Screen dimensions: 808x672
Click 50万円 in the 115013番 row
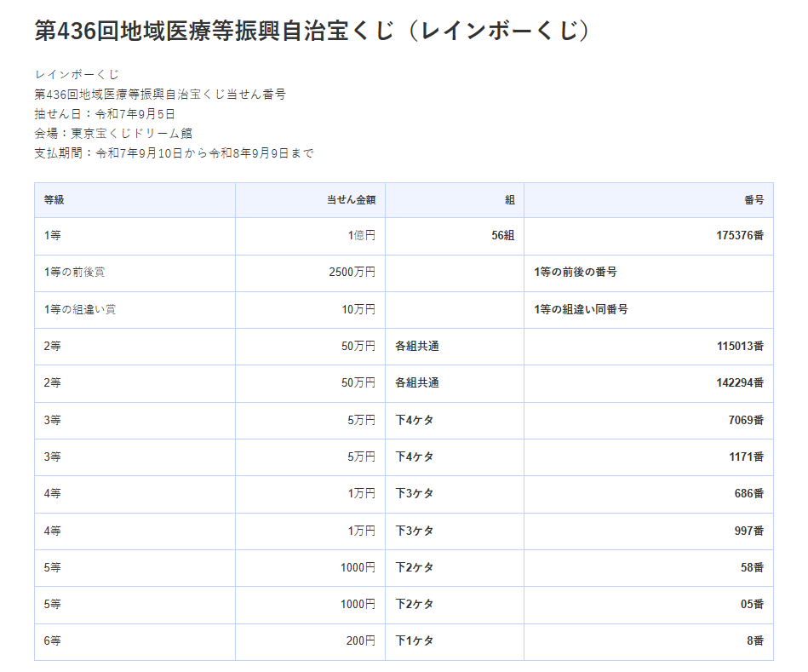point(358,347)
